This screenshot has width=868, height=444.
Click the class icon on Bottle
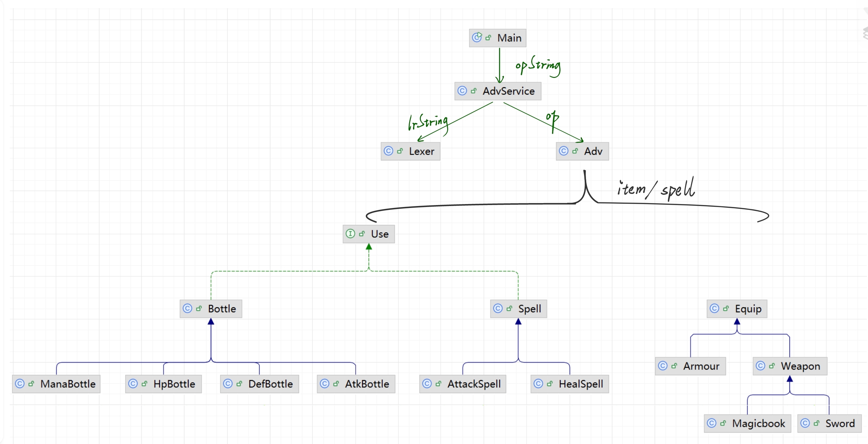[187, 308]
